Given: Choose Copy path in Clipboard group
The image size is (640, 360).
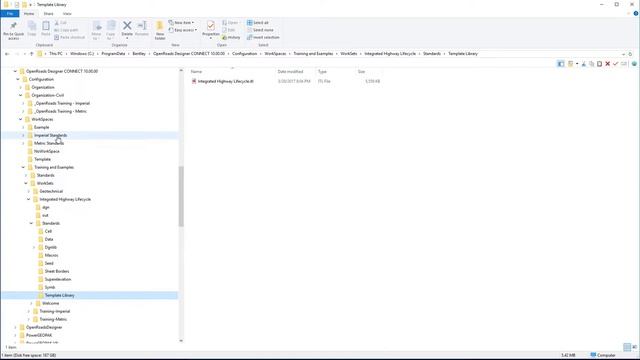Looking at the screenshot, I should click(x=66, y=30).
